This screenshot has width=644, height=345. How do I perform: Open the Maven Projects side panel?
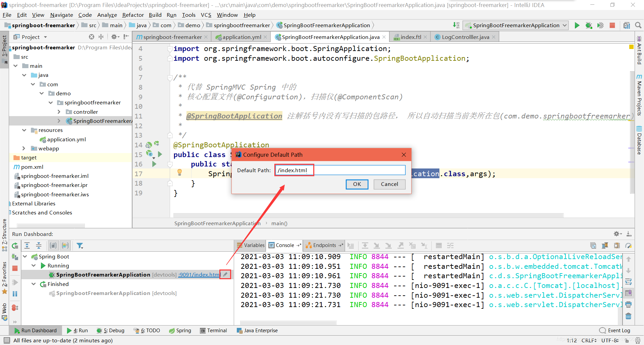click(x=639, y=95)
